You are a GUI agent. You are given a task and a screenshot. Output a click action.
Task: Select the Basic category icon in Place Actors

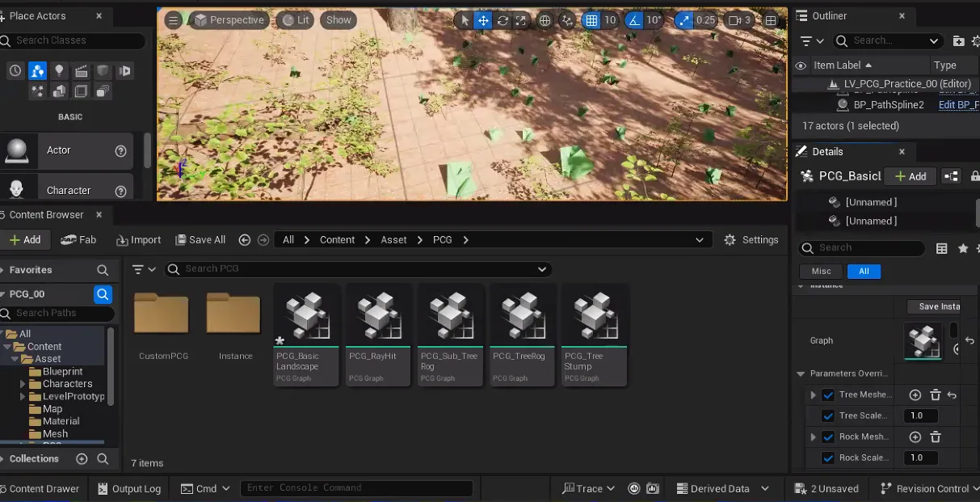click(x=37, y=71)
